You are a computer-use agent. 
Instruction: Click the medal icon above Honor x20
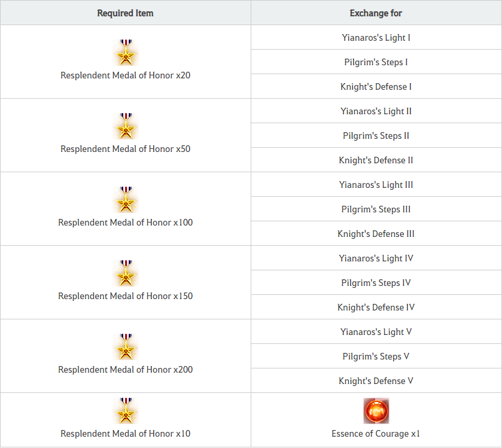pyautogui.click(x=126, y=53)
